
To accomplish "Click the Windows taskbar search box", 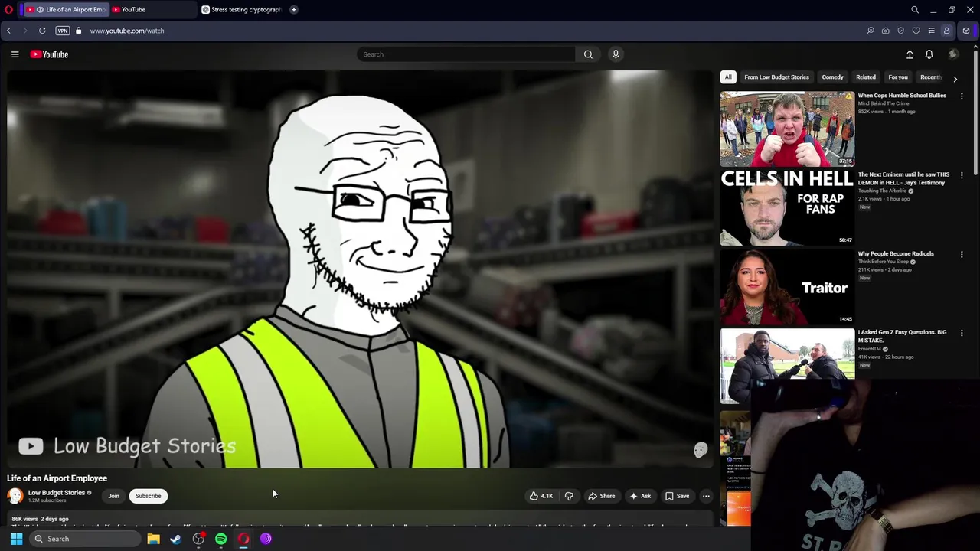I will [x=85, y=539].
